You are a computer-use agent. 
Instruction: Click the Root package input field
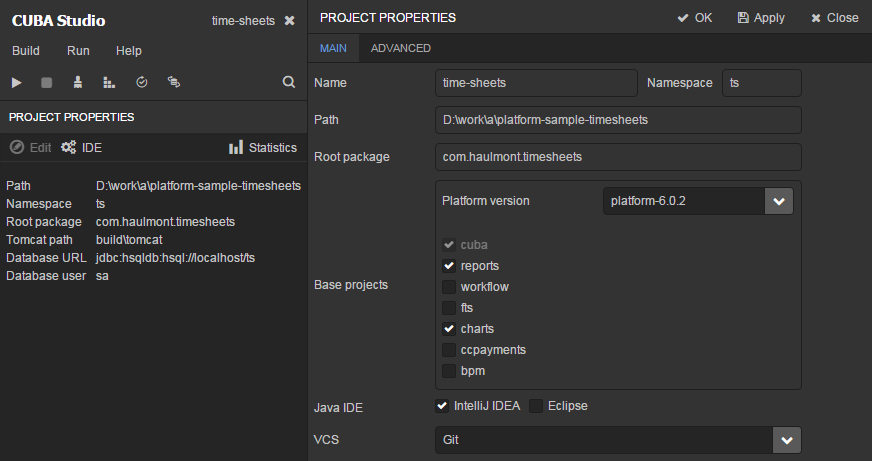click(x=618, y=157)
